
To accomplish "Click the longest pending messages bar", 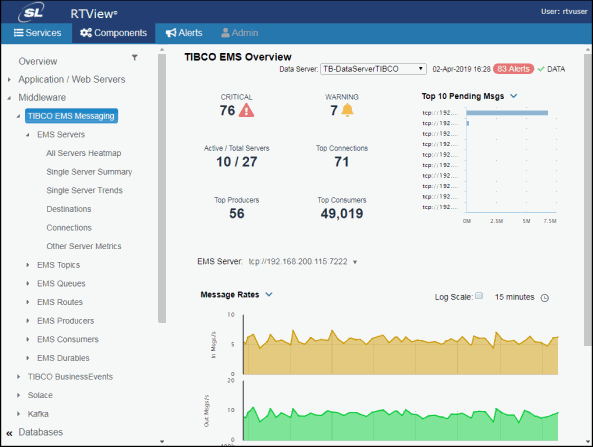I will click(507, 113).
